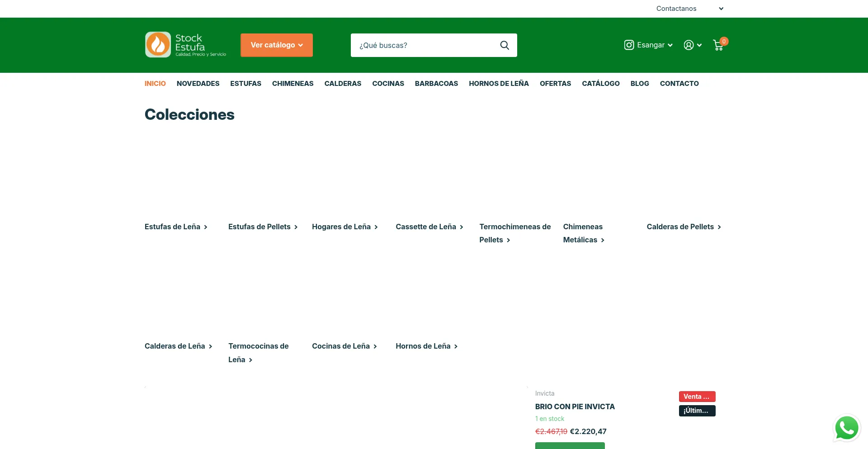
Task: Open the WhatsApp chat bubble
Action: click(x=846, y=428)
